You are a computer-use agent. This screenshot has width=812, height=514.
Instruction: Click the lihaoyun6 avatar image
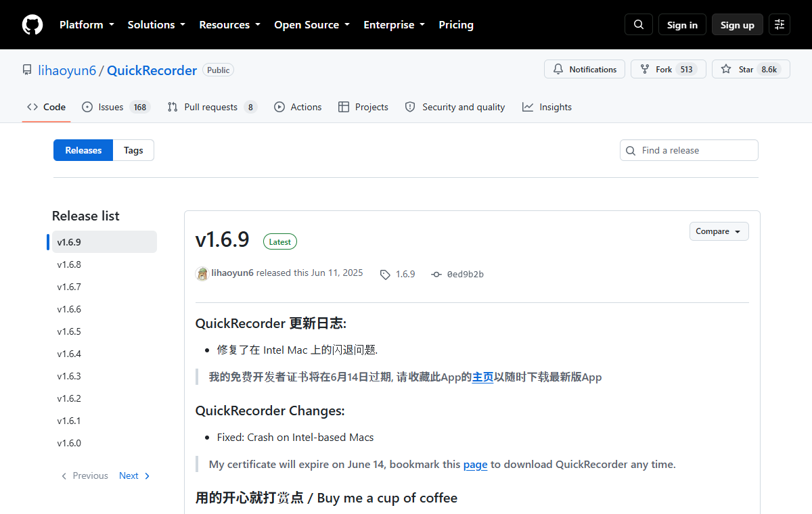point(202,274)
